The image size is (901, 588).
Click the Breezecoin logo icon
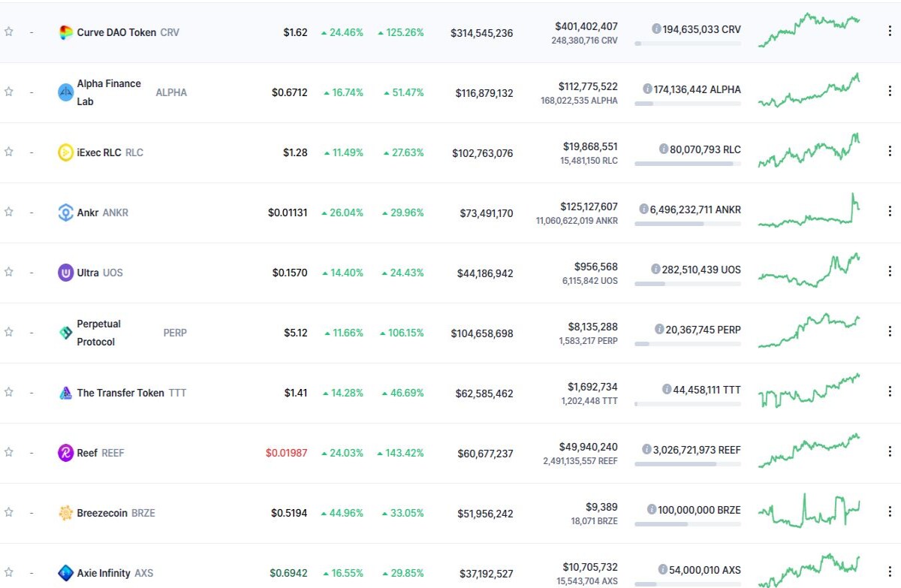point(66,513)
